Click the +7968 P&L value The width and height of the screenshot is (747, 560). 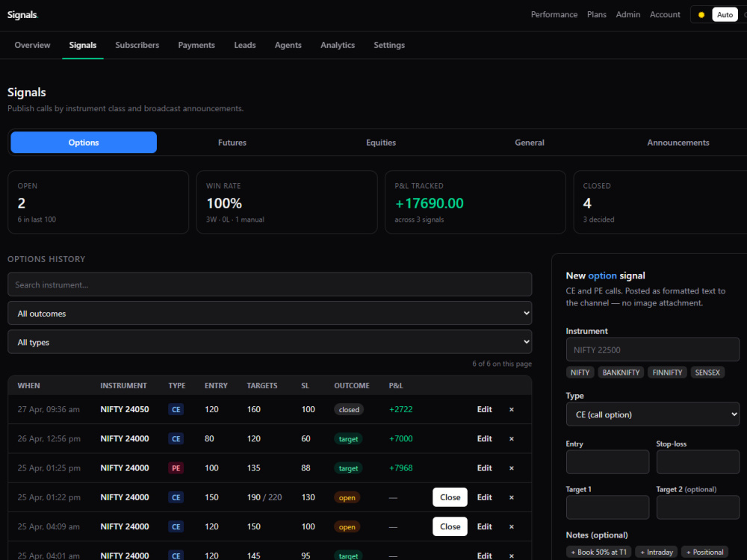400,468
